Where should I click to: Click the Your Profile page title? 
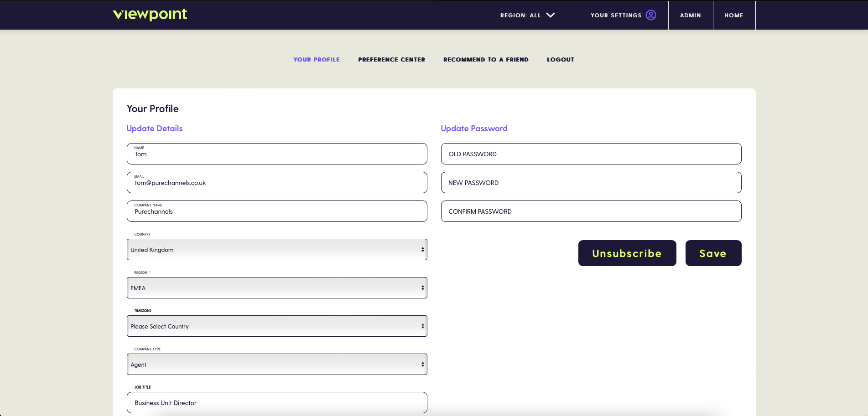pyautogui.click(x=153, y=109)
